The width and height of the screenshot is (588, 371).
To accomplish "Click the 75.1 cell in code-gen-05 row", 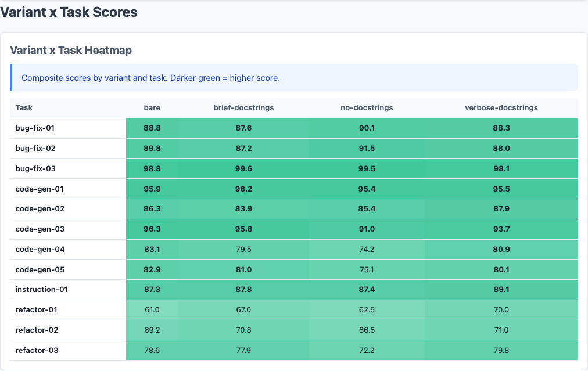I will [x=367, y=269].
